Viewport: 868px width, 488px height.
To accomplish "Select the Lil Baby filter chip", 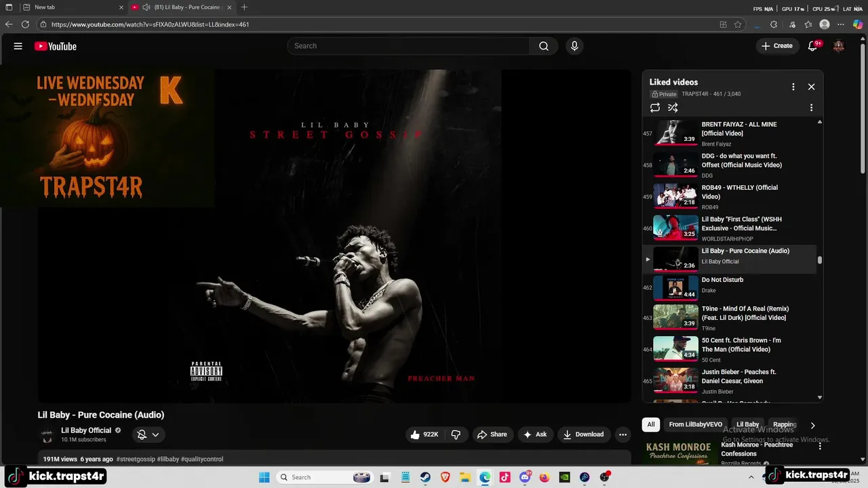I will tap(748, 424).
